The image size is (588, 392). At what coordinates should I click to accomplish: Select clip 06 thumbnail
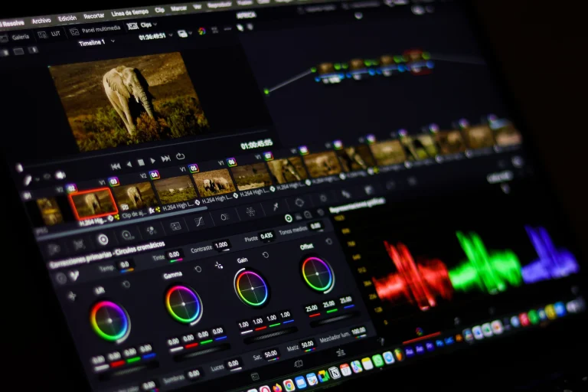point(250,176)
